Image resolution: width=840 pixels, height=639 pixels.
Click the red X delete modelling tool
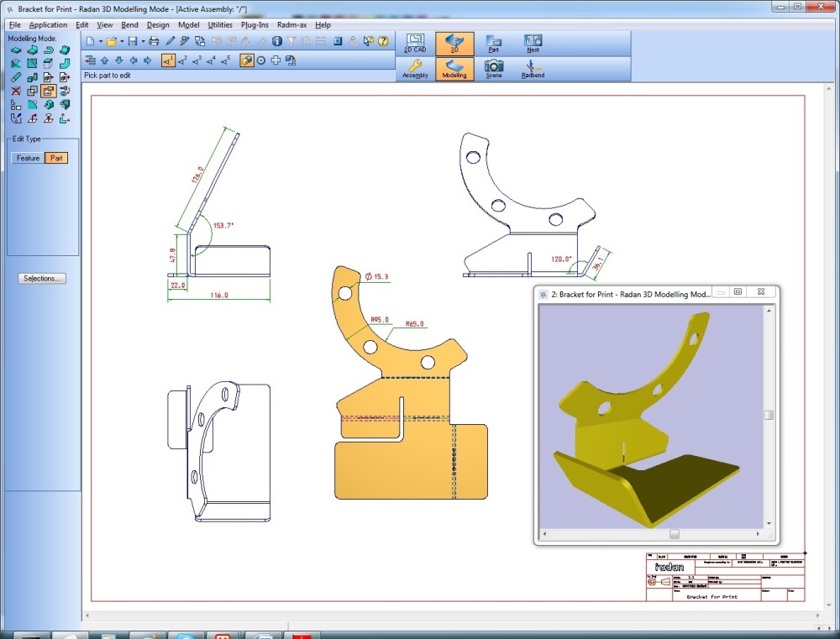[16, 91]
